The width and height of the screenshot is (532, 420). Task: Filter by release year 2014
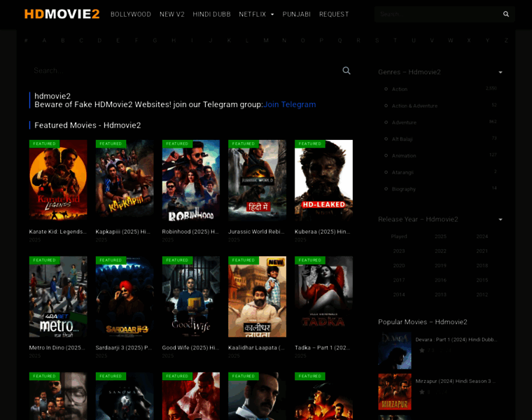pos(399,295)
